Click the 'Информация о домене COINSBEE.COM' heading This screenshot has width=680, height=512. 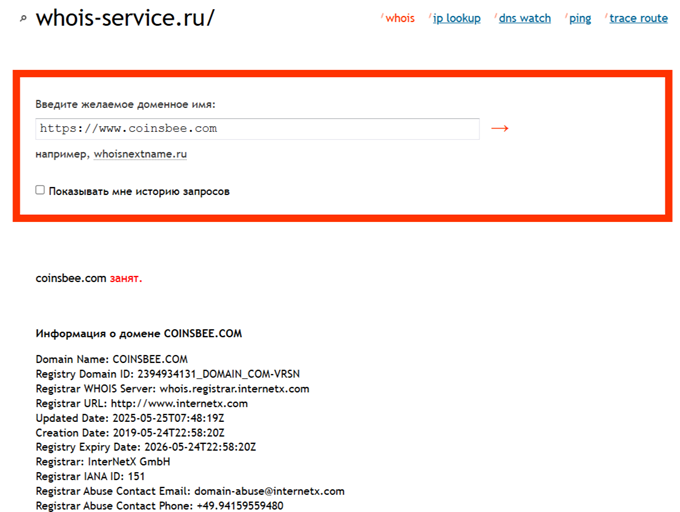click(139, 334)
